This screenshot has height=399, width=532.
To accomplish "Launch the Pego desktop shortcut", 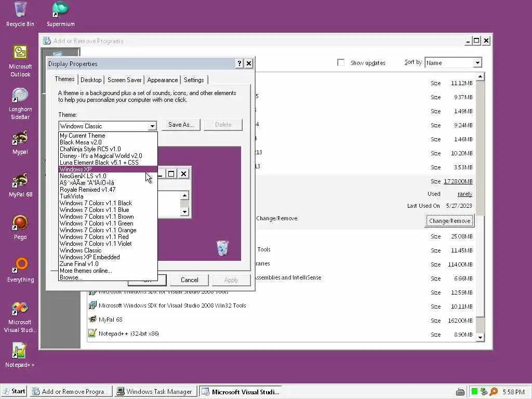I will [x=20, y=228].
